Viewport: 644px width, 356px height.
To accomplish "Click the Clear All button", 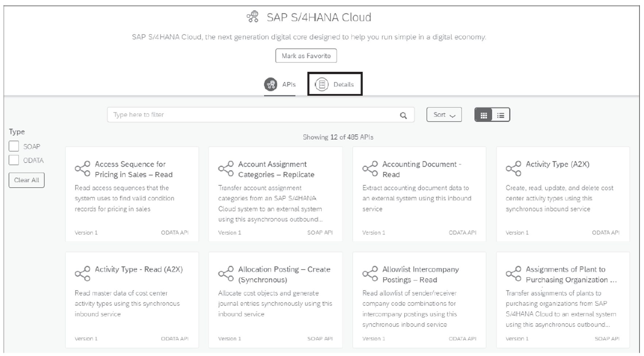I will [27, 180].
